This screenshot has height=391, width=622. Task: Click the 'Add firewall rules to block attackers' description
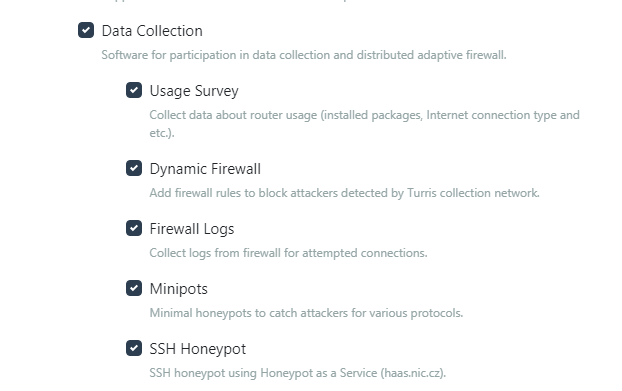click(x=344, y=193)
